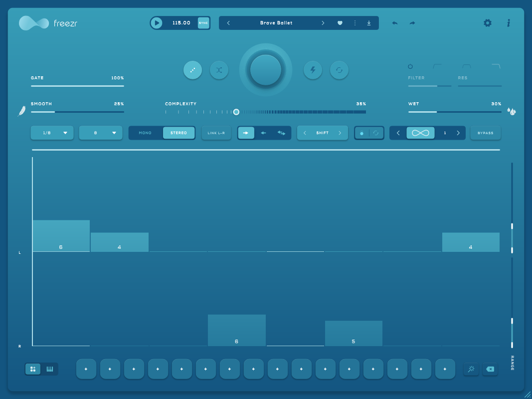Image resolution: width=532 pixels, height=399 pixels.
Task: Click the undo arrow
Action: point(395,23)
